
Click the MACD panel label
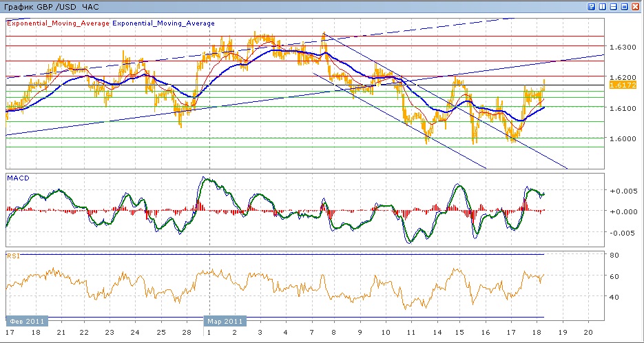(x=16, y=178)
